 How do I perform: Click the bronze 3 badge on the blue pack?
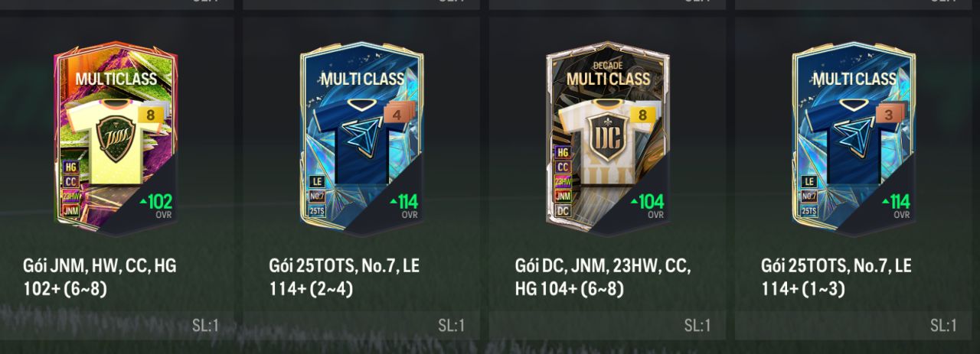[888, 114]
